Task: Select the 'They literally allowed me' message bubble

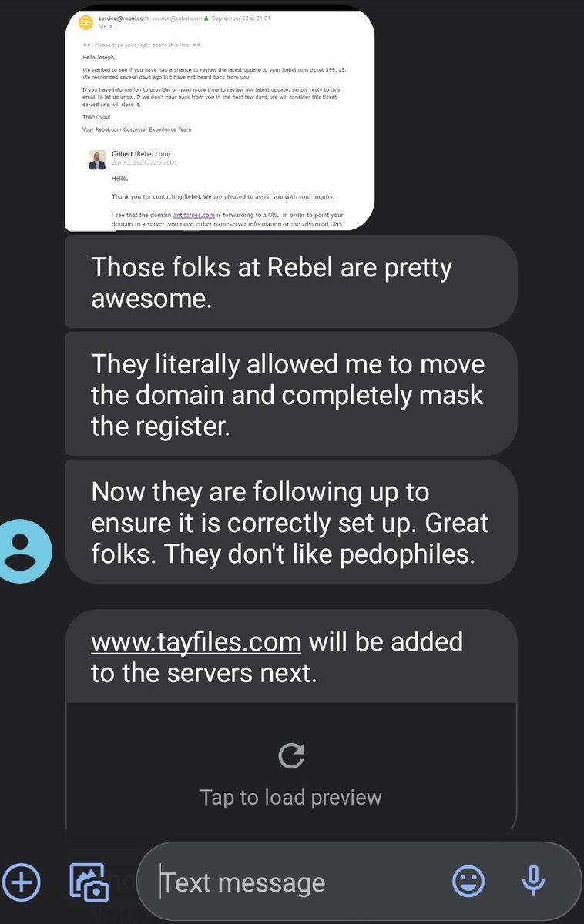Action: tap(290, 394)
